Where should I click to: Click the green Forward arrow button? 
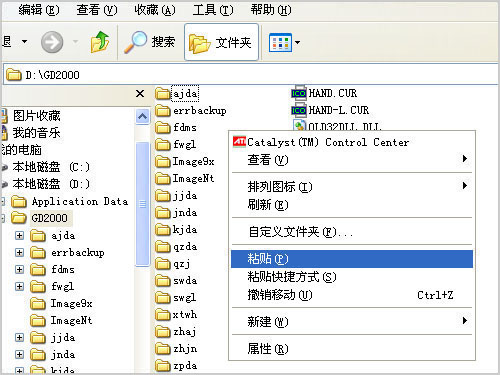52,42
